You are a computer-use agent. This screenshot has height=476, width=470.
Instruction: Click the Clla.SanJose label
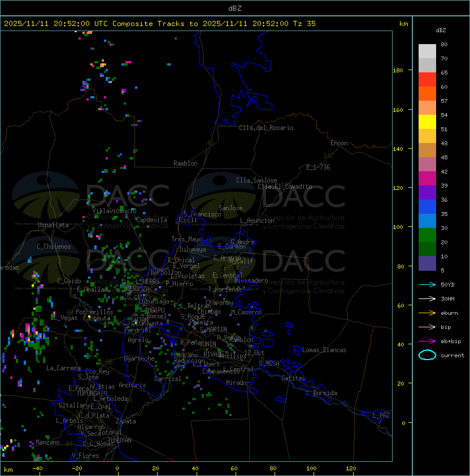256,180
